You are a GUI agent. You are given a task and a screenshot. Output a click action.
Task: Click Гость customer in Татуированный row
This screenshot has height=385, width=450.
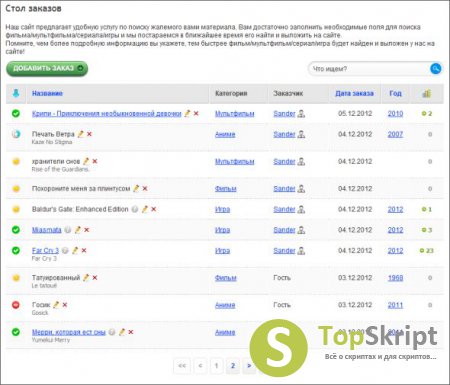pos(282,278)
